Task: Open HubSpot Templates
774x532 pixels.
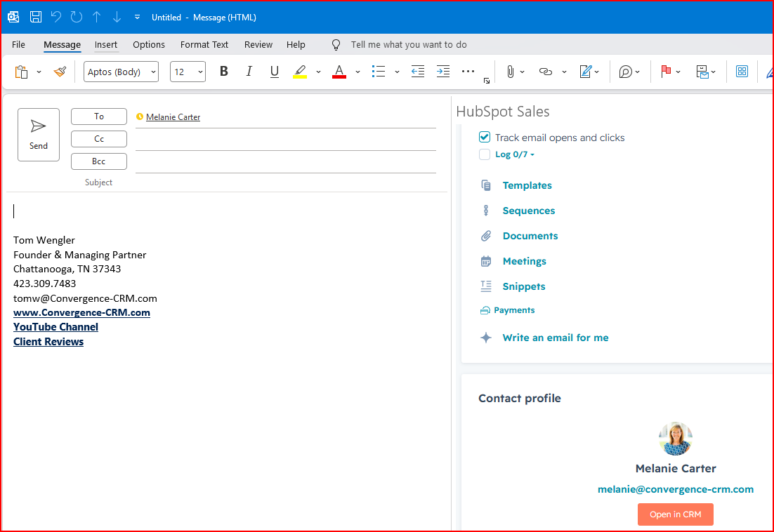Action: pyautogui.click(x=527, y=185)
